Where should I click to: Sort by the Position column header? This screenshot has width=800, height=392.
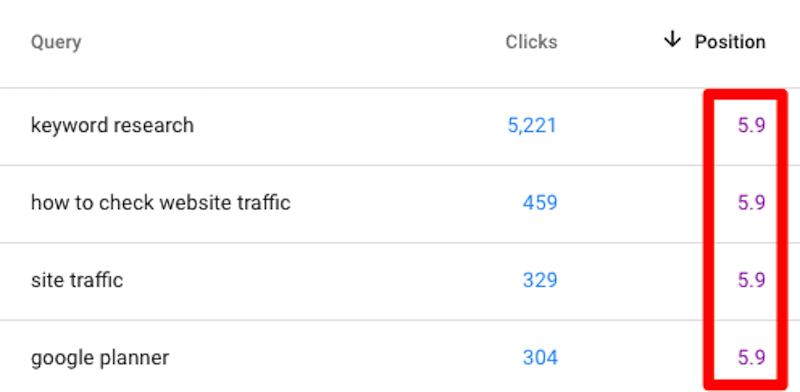tap(730, 42)
